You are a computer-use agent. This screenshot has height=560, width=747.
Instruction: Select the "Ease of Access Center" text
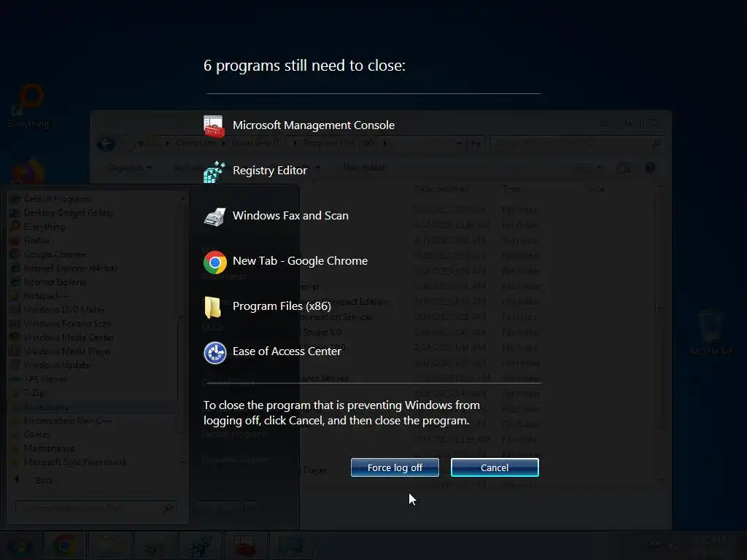pos(287,351)
